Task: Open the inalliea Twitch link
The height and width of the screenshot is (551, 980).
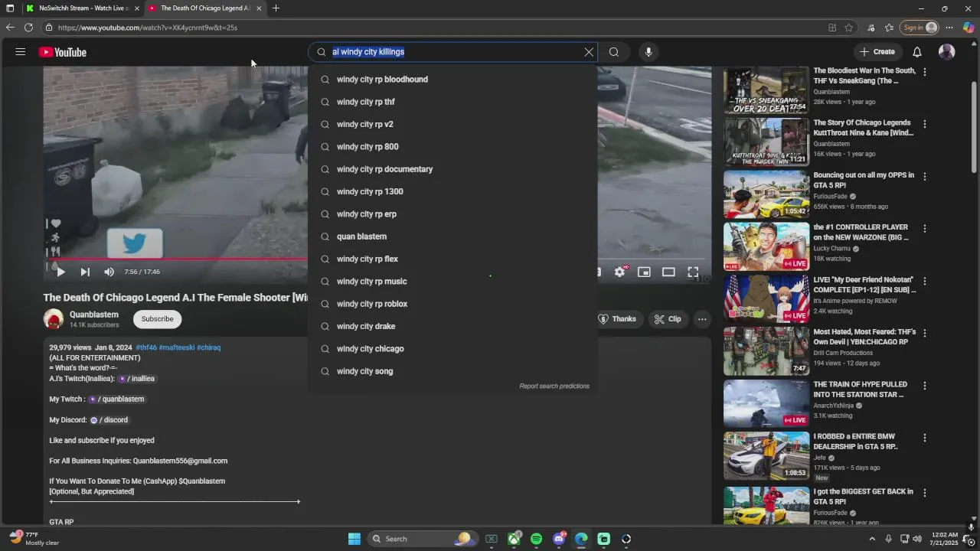Action: pyautogui.click(x=136, y=379)
